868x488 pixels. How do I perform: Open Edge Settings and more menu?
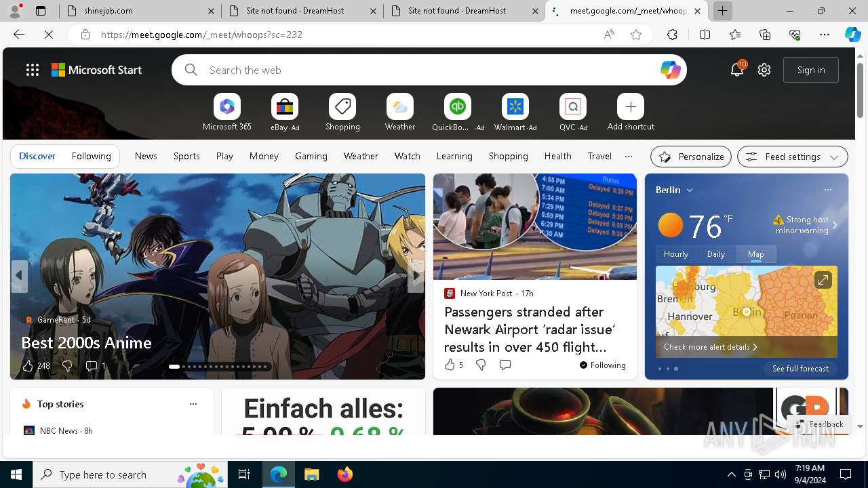825,35
